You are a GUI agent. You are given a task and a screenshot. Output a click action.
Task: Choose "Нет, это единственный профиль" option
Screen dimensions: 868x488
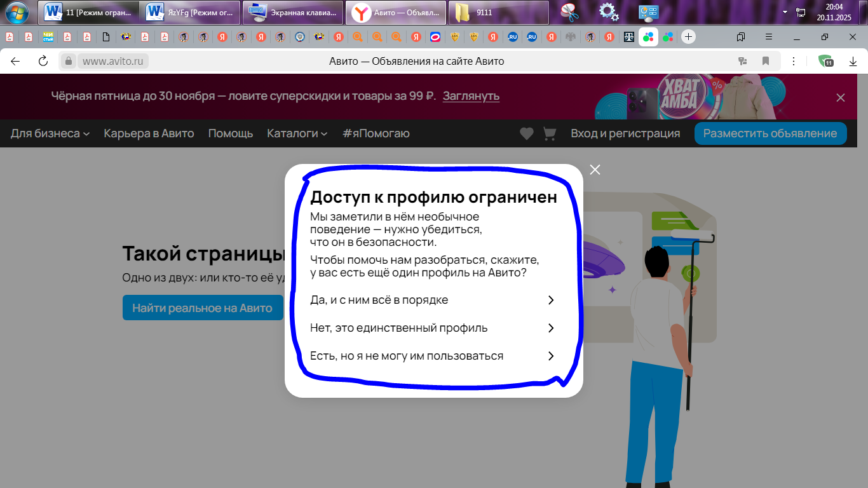click(x=398, y=328)
